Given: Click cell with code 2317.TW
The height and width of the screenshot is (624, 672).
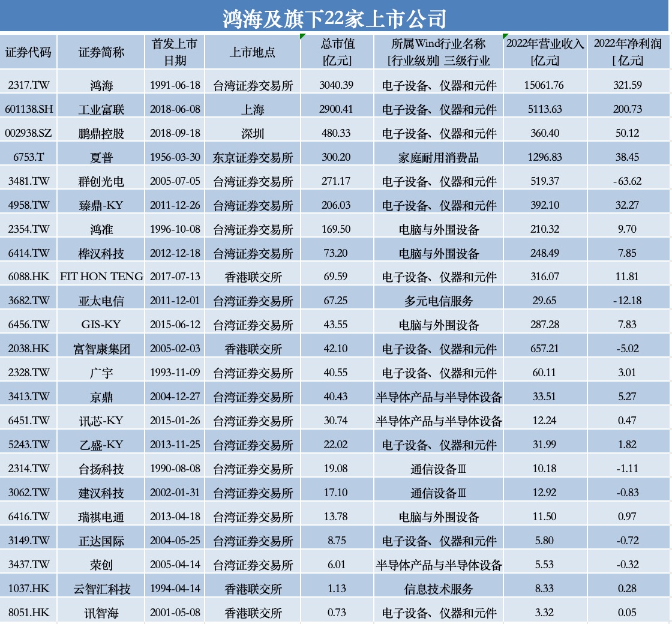Looking at the screenshot, I should coord(28,85).
